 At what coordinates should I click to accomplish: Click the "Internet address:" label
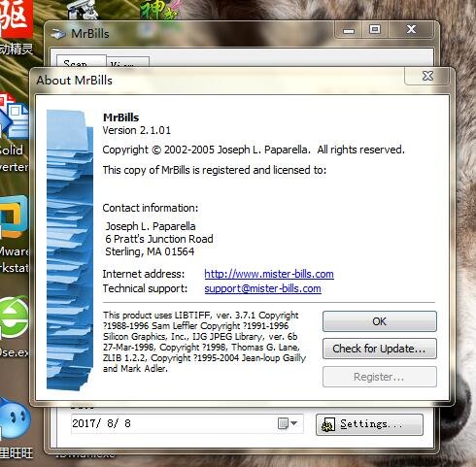[x=144, y=274]
